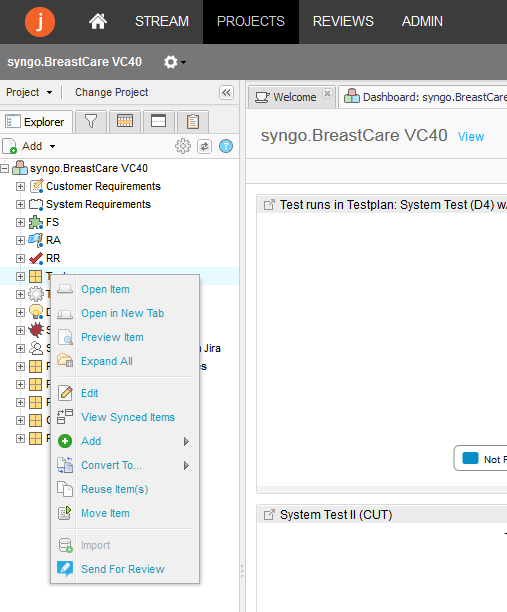
Task: Click the person set icon in tree
Action: (36, 348)
